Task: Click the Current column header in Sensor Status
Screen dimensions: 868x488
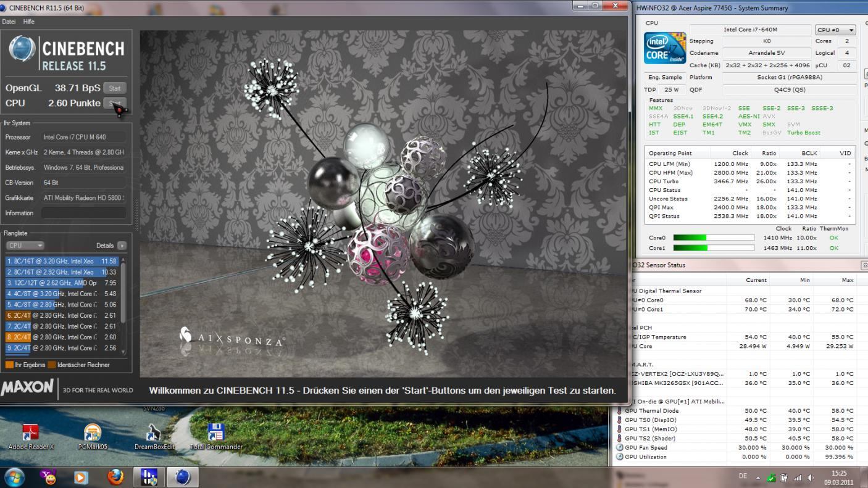Action: tap(756, 280)
